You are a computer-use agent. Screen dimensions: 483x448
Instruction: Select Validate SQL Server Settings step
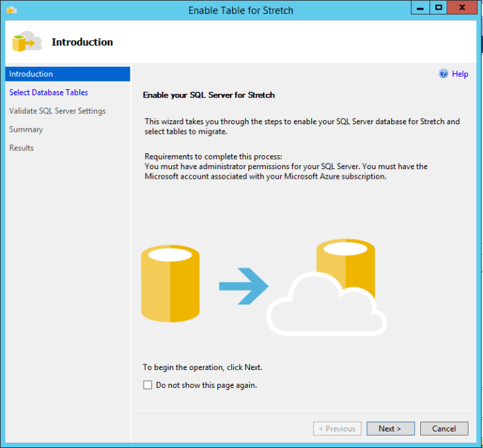[x=57, y=111]
